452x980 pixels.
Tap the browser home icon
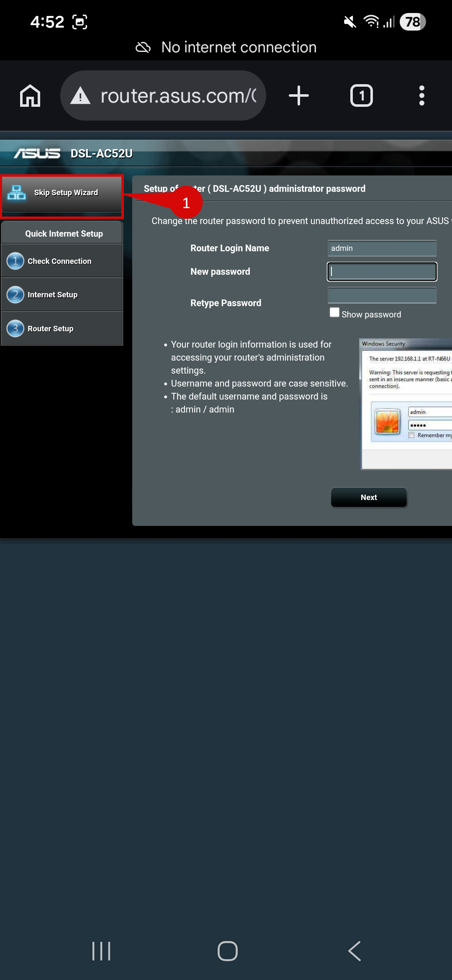pos(30,96)
